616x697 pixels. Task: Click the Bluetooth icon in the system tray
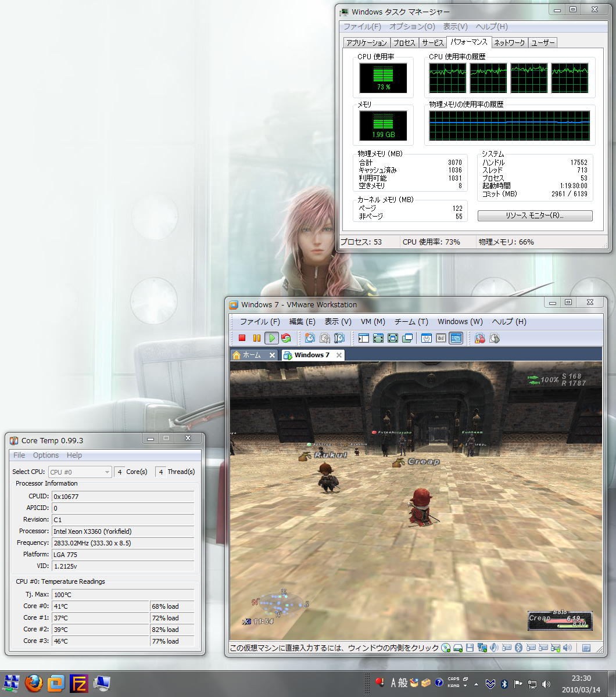click(x=504, y=684)
